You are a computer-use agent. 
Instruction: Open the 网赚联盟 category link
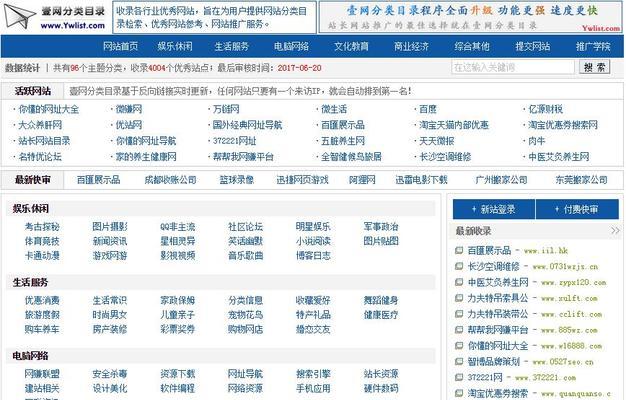[42, 374]
